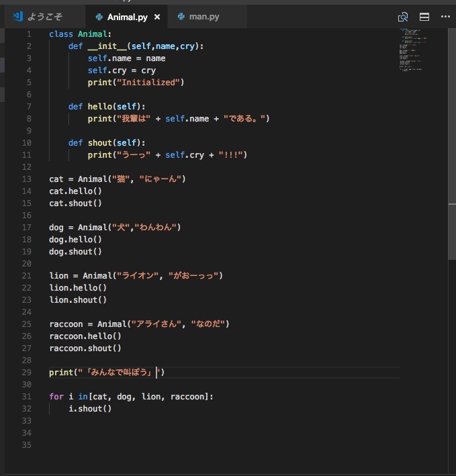Place cursor on 'class Animal:' line
This screenshot has height=476, width=456.
(x=80, y=34)
